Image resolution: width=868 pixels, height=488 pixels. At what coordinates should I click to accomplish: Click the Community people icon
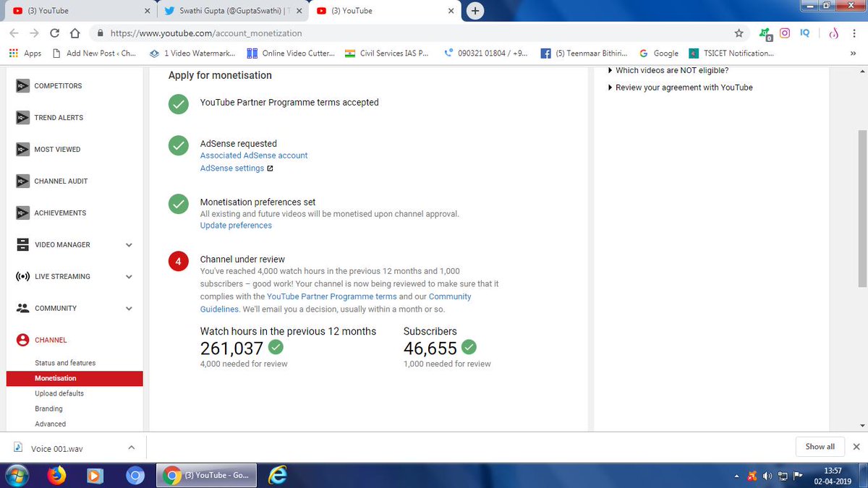[x=22, y=308]
